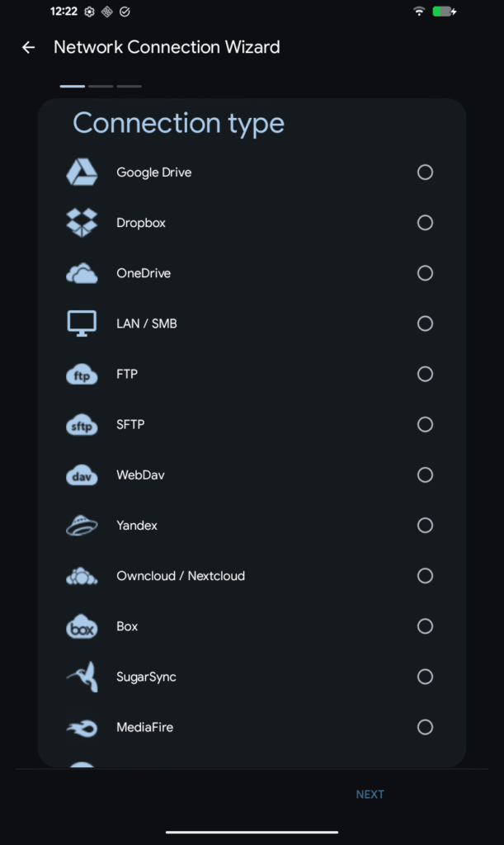The image size is (504, 845).
Task: Select the Owncloud / Nextcloud icon
Action: 82,575
